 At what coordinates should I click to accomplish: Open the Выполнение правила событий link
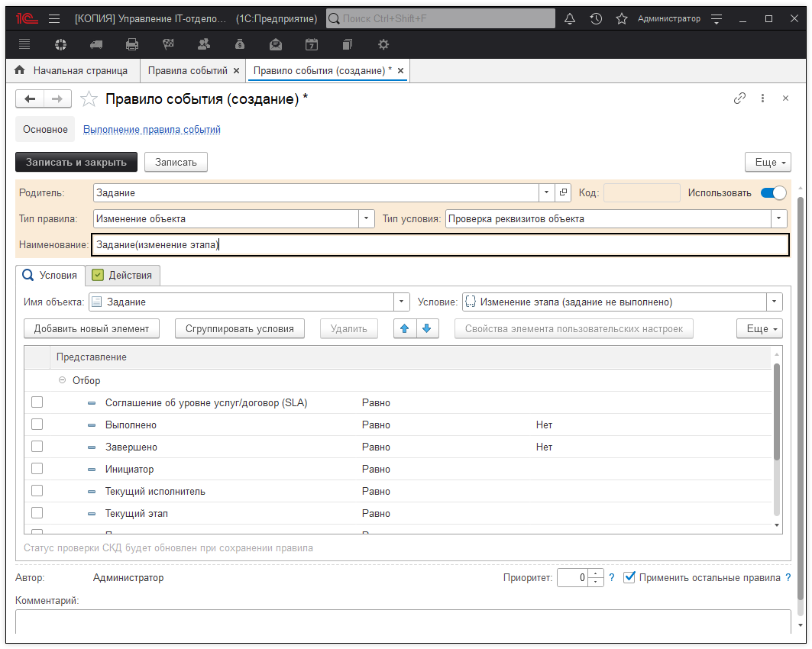coord(151,130)
